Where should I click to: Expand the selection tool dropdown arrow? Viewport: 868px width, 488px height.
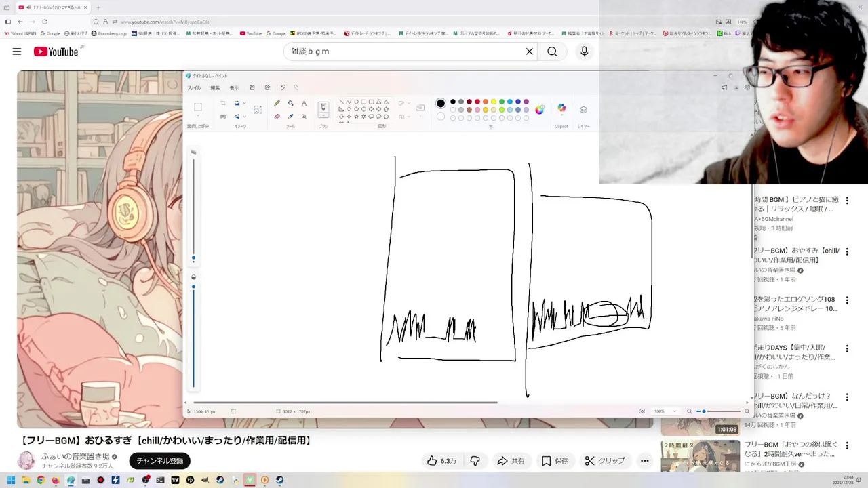[198, 115]
